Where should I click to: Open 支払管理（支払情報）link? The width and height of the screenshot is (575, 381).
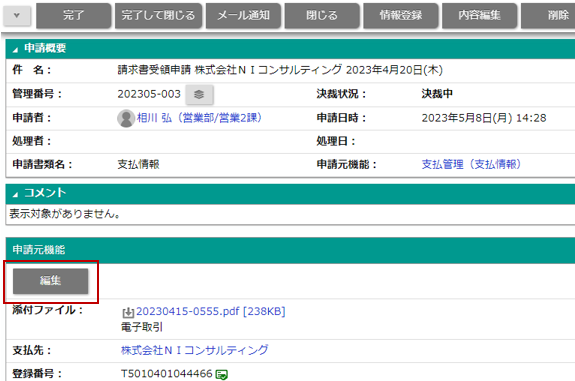pyautogui.click(x=471, y=164)
